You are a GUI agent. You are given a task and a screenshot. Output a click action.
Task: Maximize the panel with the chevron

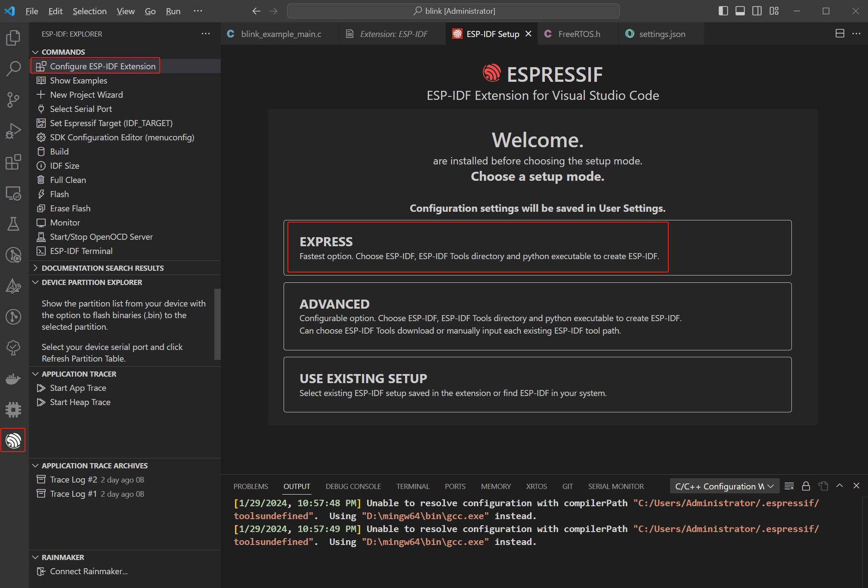(840, 486)
